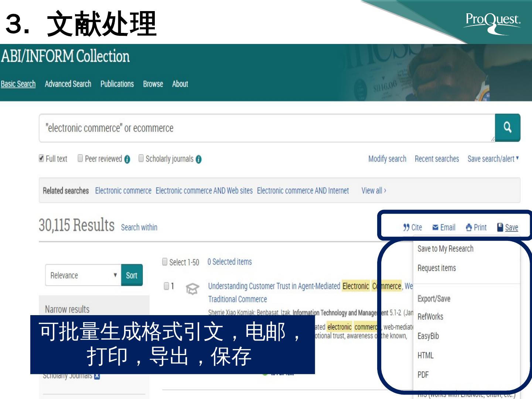532x399 pixels.
Task: Expand View all related searches
Action: coord(374,191)
